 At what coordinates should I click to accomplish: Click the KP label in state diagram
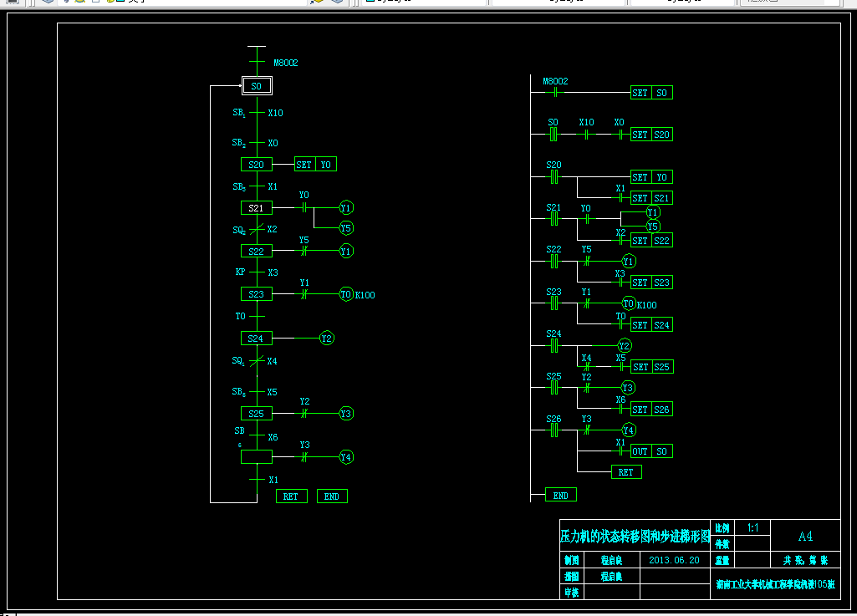click(x=241, y=272)
